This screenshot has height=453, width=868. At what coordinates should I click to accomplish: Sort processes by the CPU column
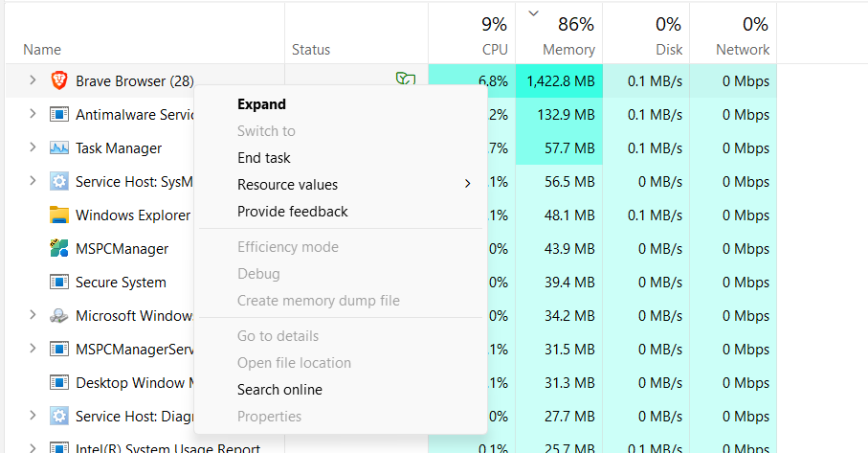[495, 49]
